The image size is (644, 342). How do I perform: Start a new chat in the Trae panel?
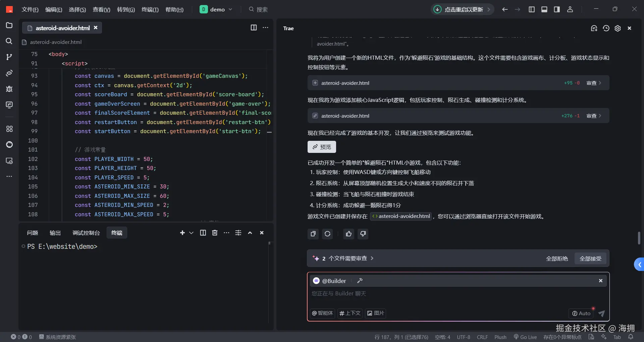[x=594, y=28]
